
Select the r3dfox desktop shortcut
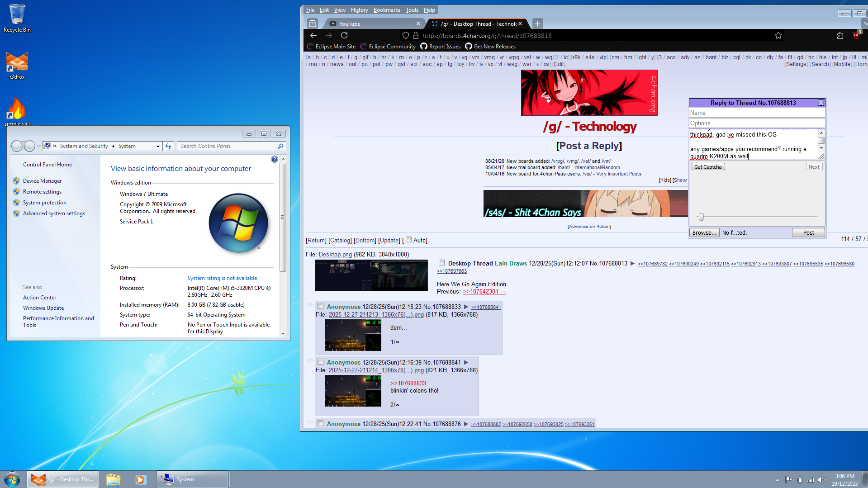[17, 66]
